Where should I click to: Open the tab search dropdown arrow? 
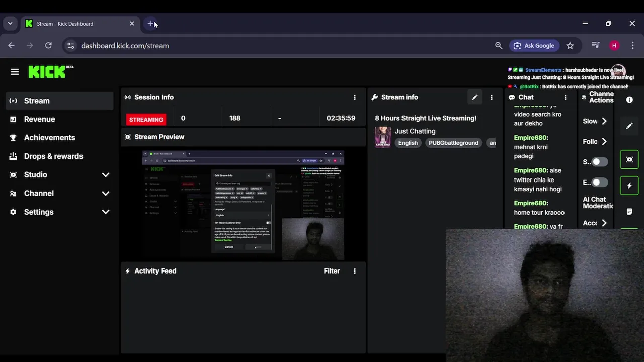[x=10, y=23]
